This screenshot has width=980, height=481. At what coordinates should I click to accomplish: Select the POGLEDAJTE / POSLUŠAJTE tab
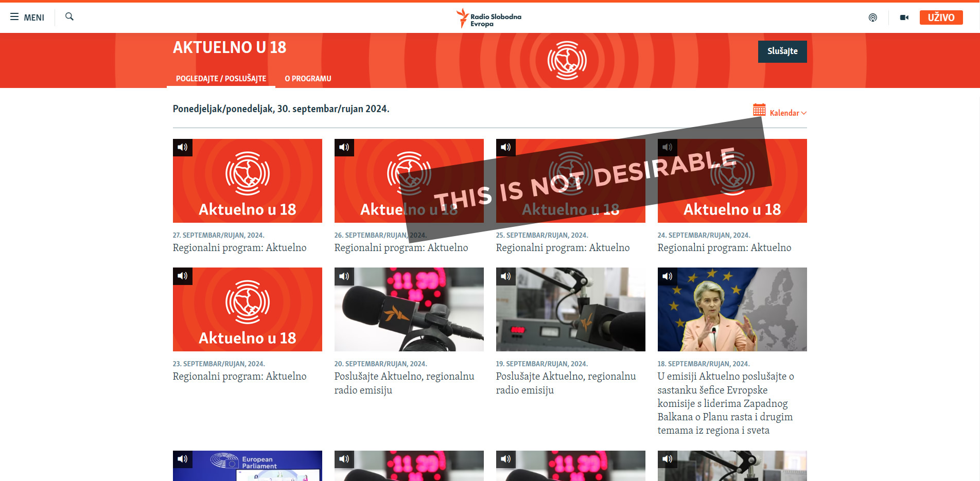221,79
